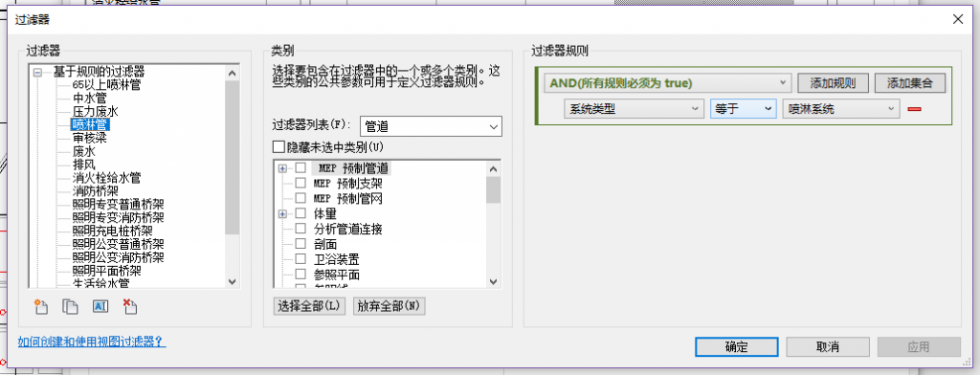Screen dimensions: 980x375
Task: Select the 废水 filter
Action: [84, 151]
